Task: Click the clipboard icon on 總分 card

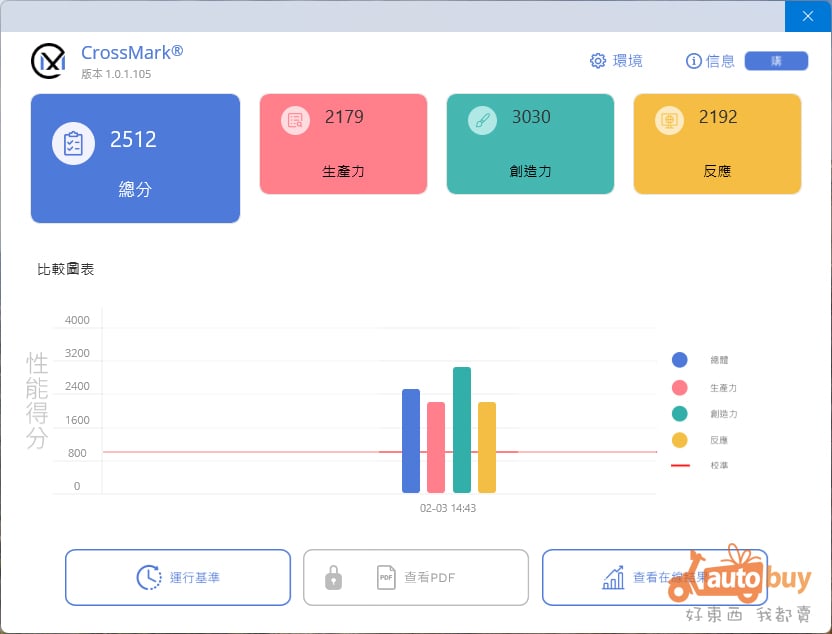Action: tap(73, 143)
